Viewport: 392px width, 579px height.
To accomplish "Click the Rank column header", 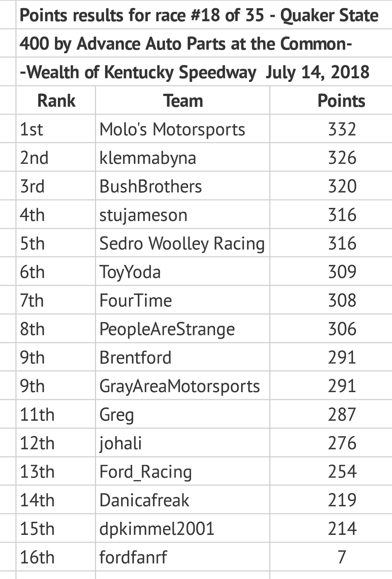I will [56, 101].
